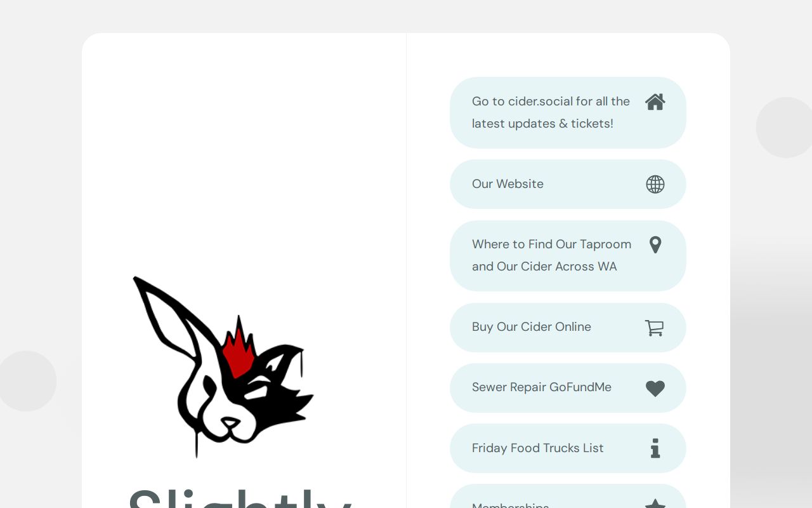Click the gray decorative circle on the left edge

click(x=27, y=381)
